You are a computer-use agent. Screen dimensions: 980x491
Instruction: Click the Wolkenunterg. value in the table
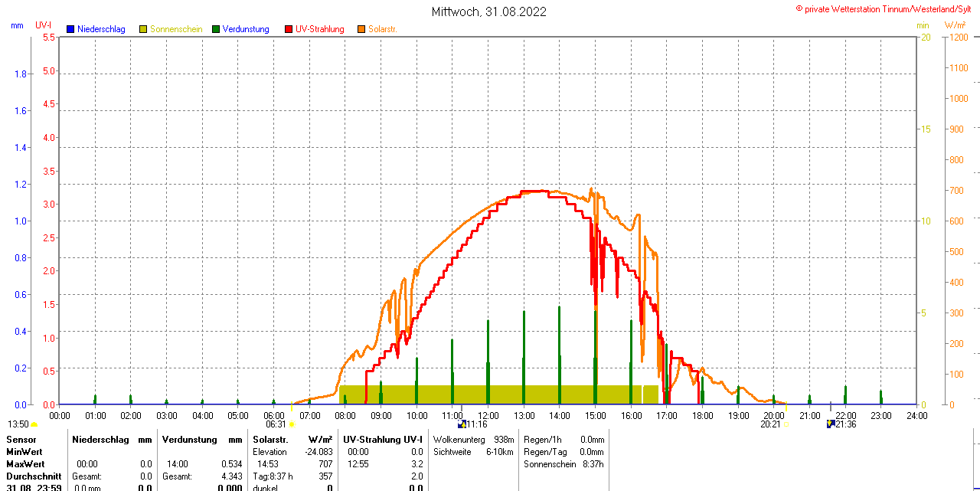[x=504, y=440]
